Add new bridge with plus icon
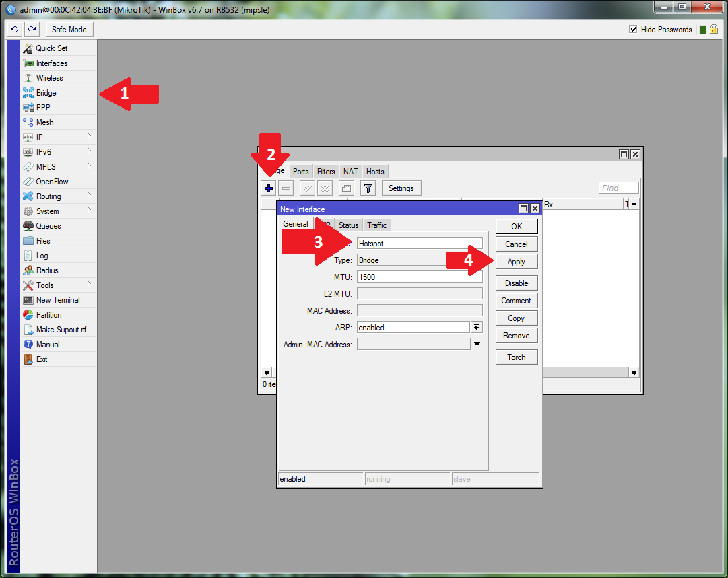Screen dimensions: 728x578 [268, 188]
